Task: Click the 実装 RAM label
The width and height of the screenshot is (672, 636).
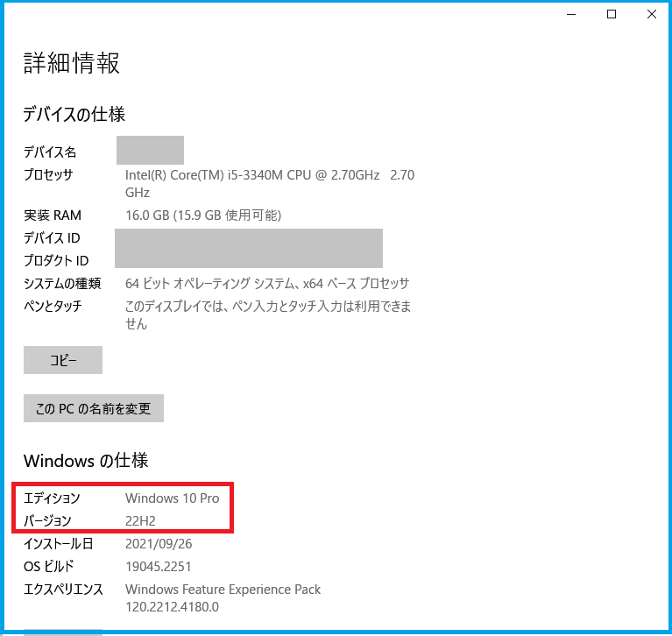Action: tap(53, 216)
